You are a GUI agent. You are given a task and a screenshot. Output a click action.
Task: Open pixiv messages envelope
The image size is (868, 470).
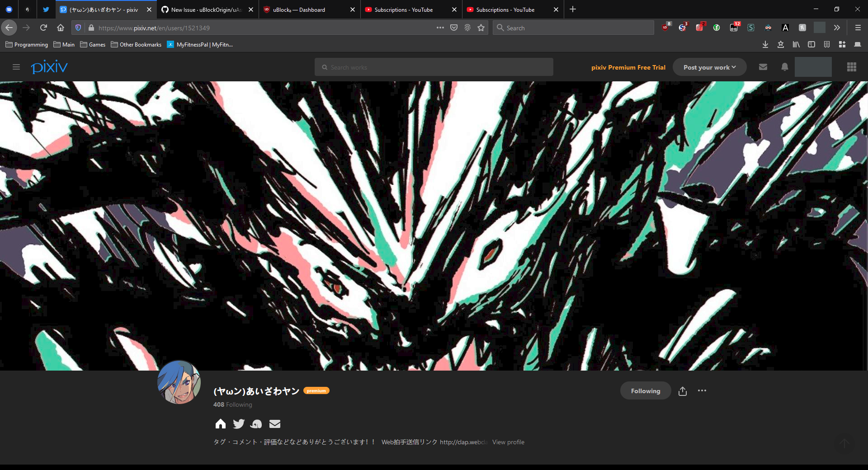pos(763,67)
